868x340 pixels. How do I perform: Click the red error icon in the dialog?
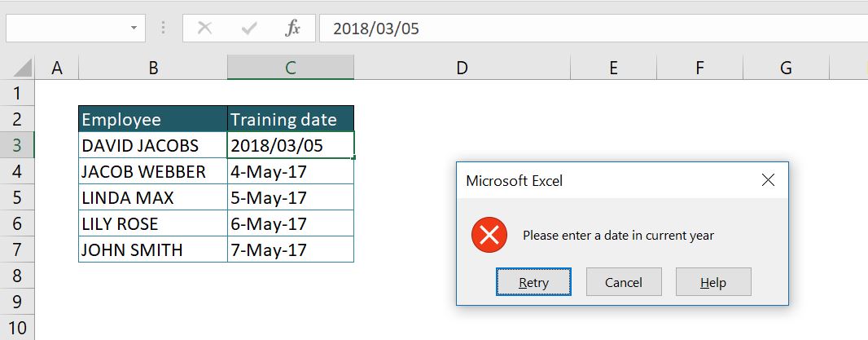(x=489, y=235)
